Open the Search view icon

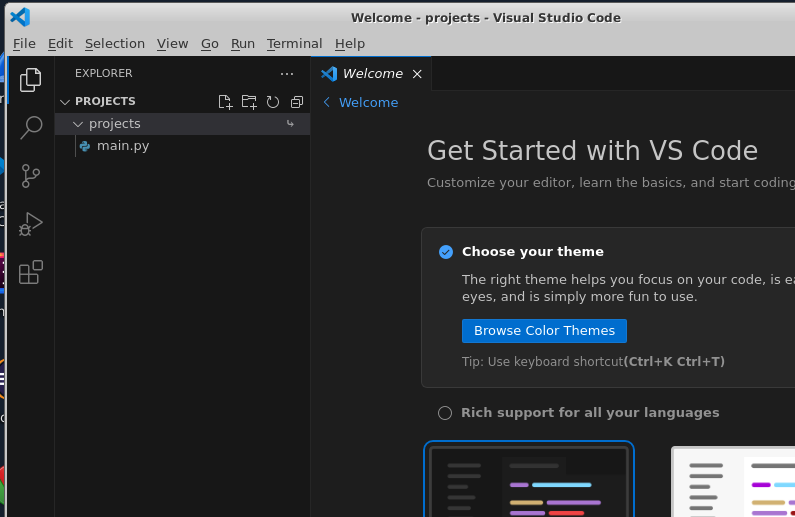click(31, 127)
